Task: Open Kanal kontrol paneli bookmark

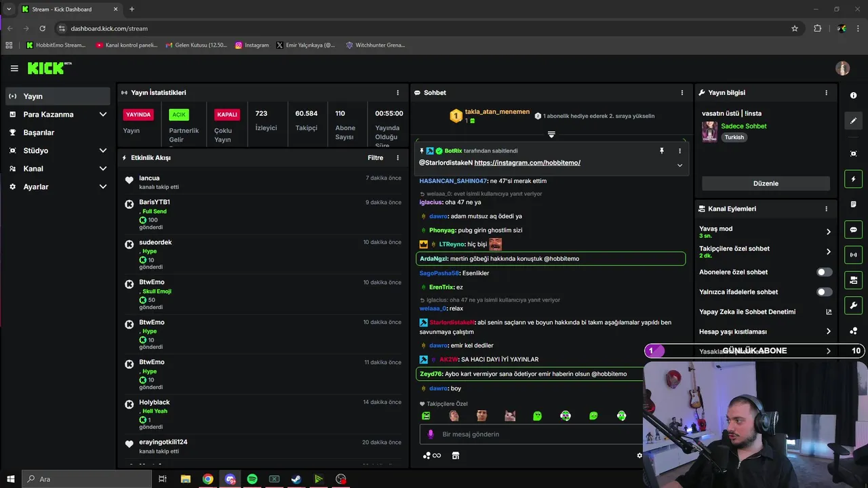Action: (x=127, y=45)
